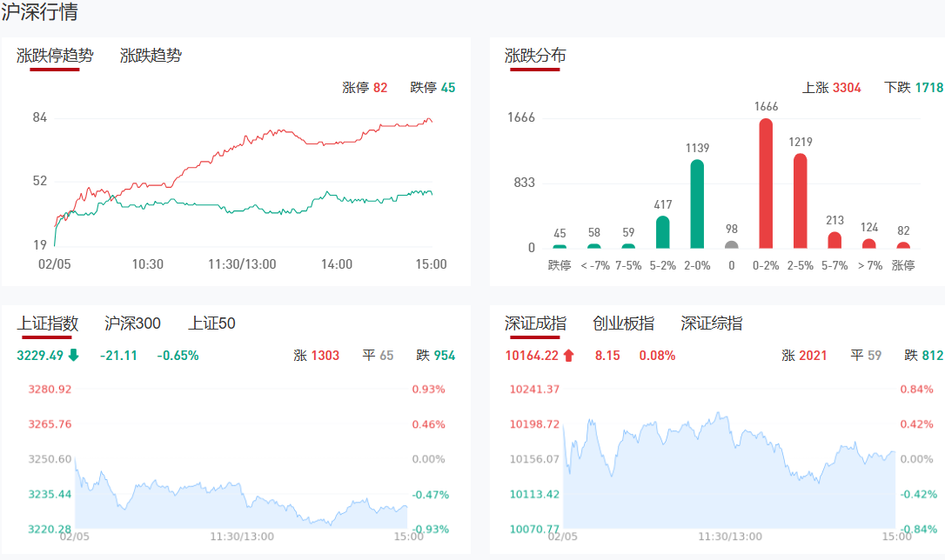Open the 沪深300 index tab
The height and width of the screenshot is (560, 945).
[132, 323]
